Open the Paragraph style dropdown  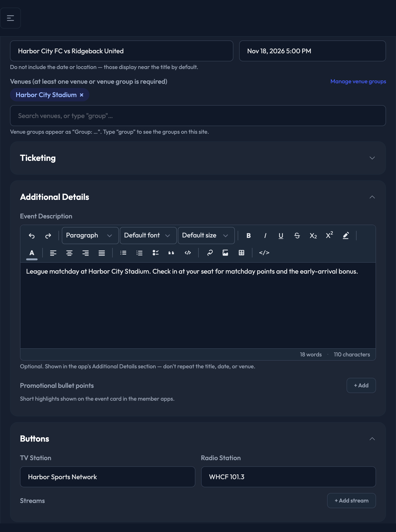click(x=90, y=235)
